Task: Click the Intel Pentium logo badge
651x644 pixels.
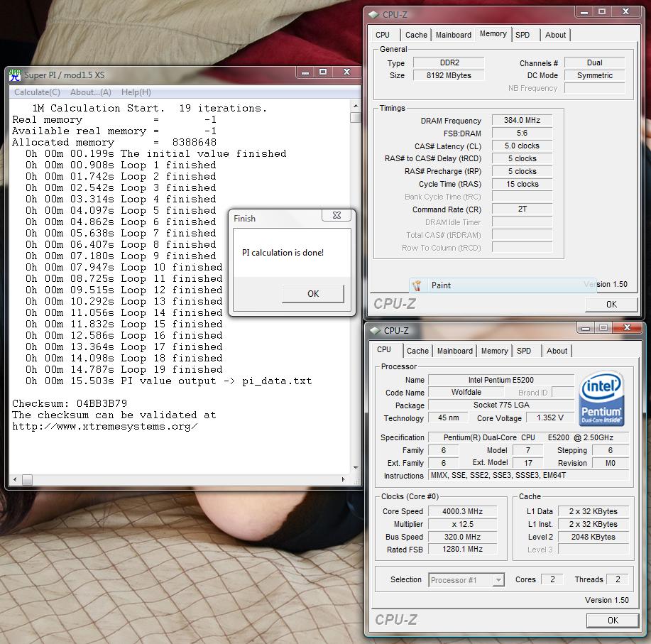Action: tap(601, 398)
